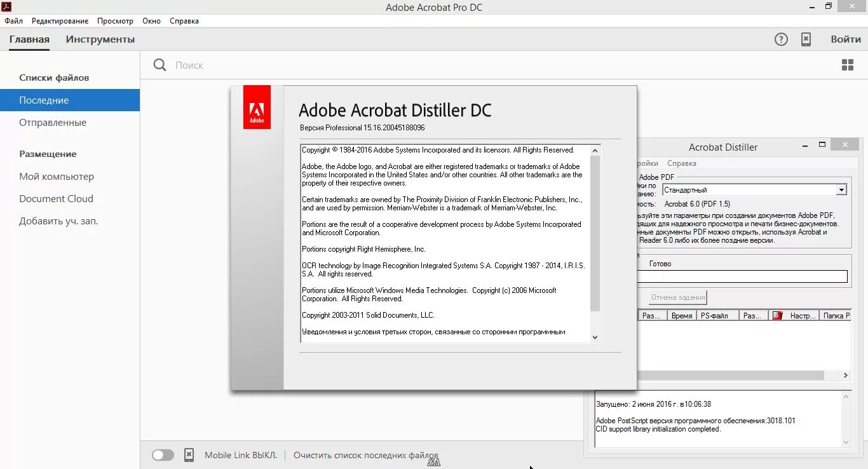
Task: Select Отправленные in the sidebar
Action: [53, 123]
